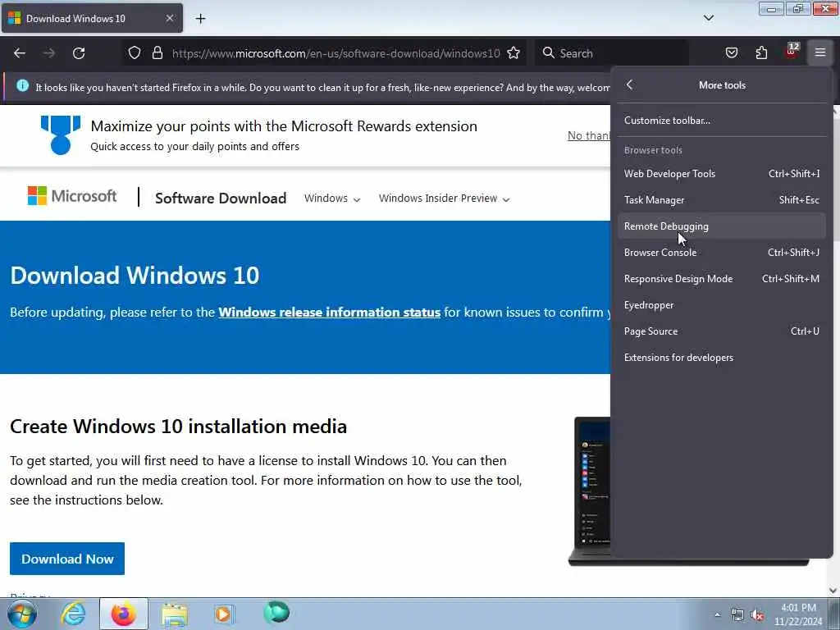The image size is (840, 630).
Task: Close the Download Windows 10 tab
Action: point(169,18)
